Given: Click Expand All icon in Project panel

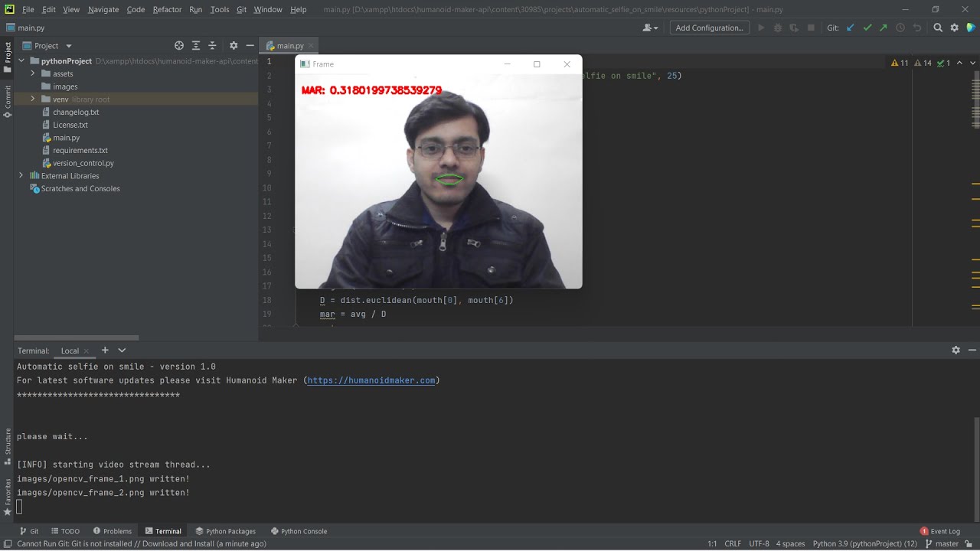Looking at the screenshot, I should (x=196, y=46).
